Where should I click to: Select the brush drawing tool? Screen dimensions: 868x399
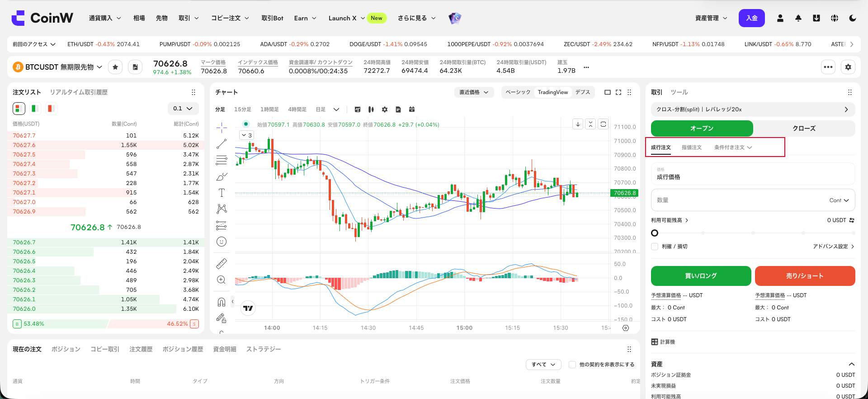pyautogui.click(x=222, y=176)
